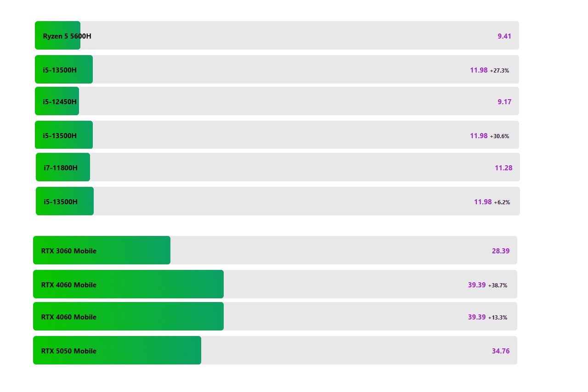This screenshot has width=588, height=392.
Task: Click the i7-11800H bar label
Action: pos(61,168)
